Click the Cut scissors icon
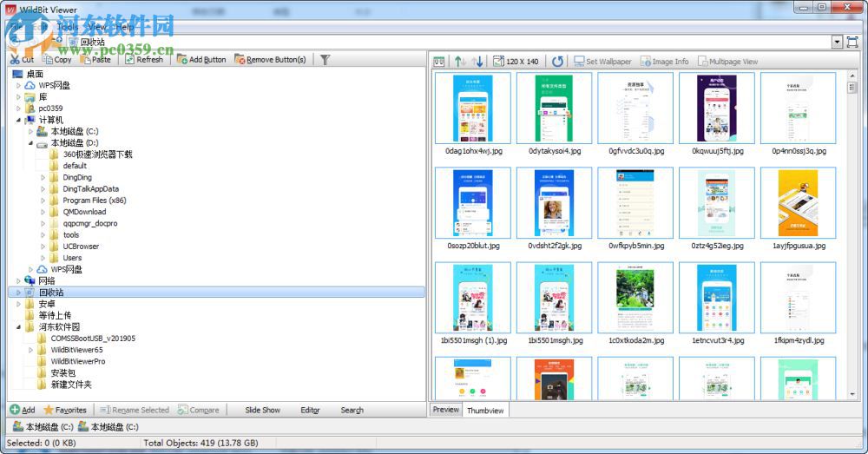This screenshot has height=454, width=868. (x=15, y=59)
